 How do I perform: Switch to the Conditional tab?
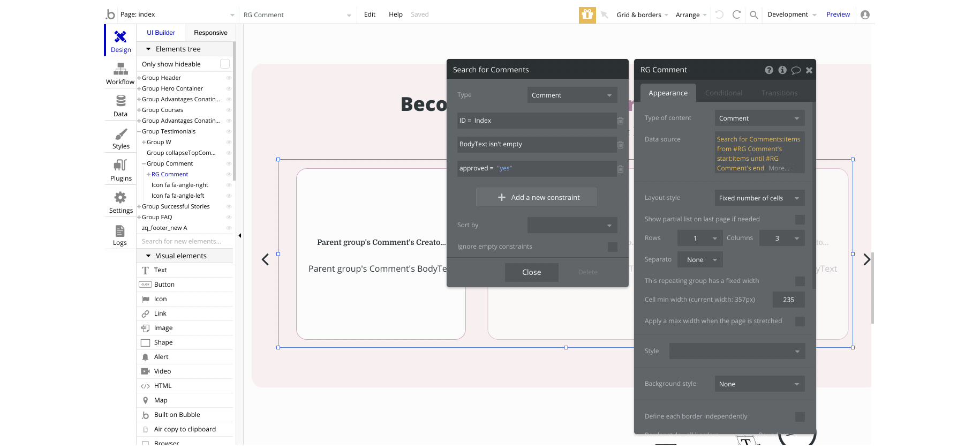tap(723, 93)
